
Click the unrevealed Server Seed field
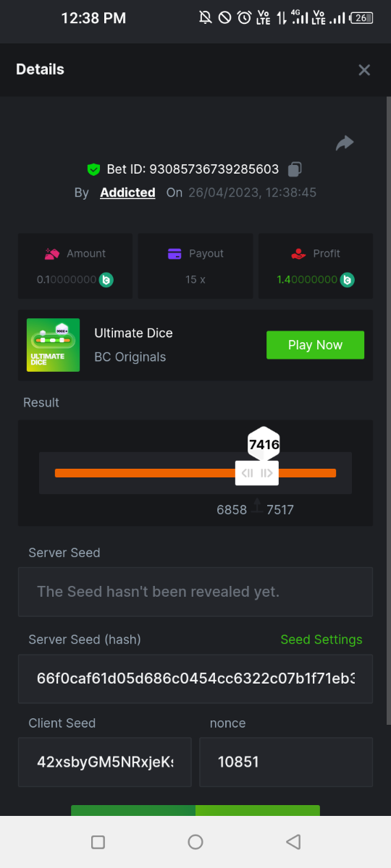(195, 592)
